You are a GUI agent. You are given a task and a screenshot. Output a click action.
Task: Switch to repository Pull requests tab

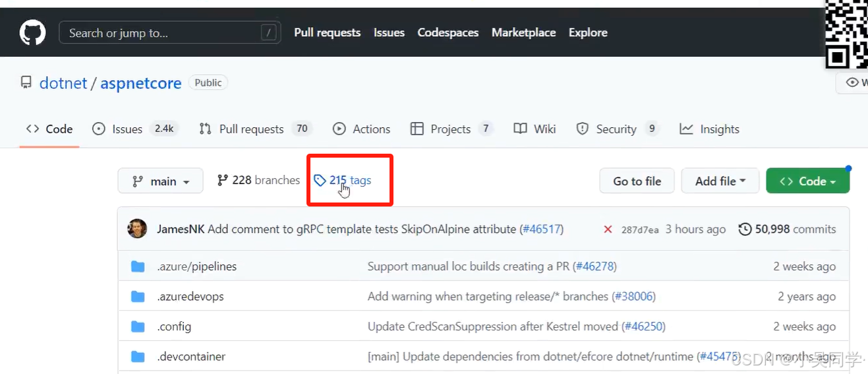pos(256,129)
